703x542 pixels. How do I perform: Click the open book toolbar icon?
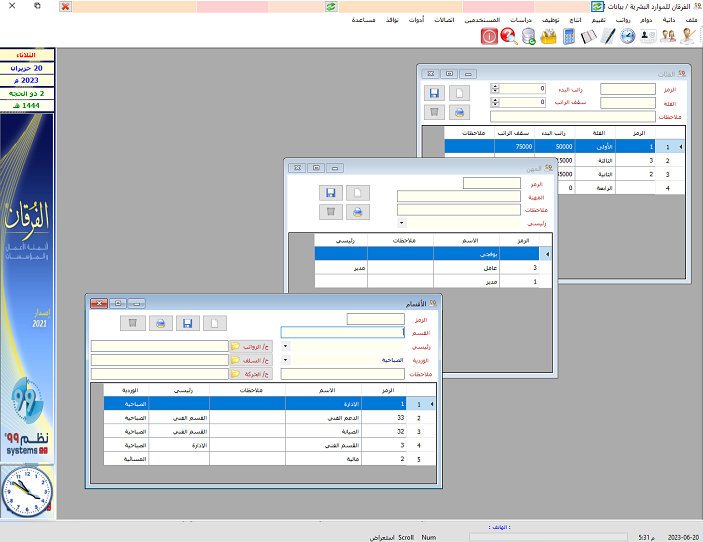click(x=588, y=36)
